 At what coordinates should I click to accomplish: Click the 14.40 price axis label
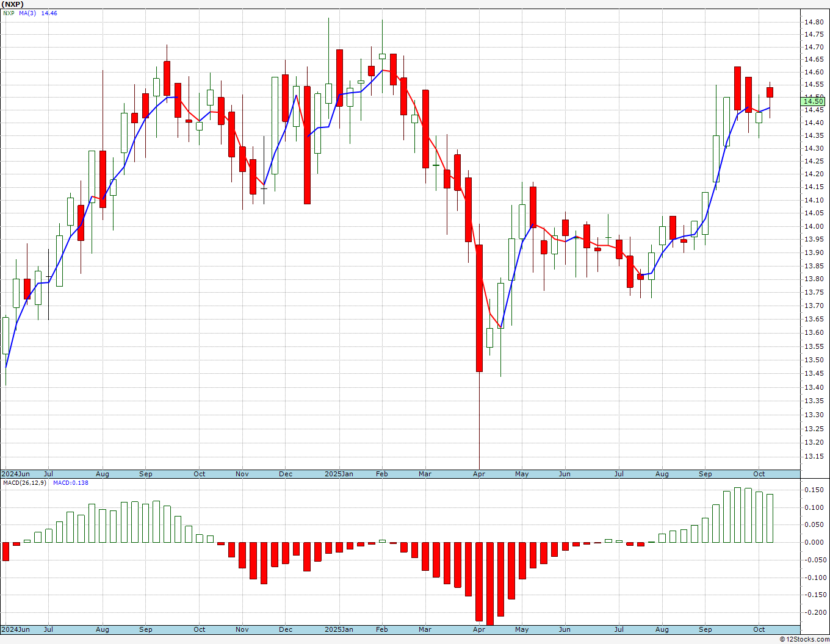(x=814, y=123)
